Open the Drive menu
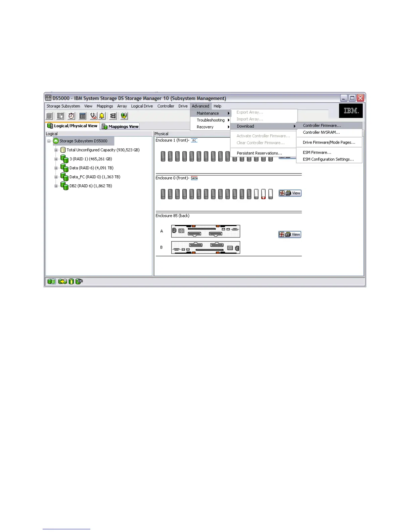This screenshot has width=411, height=532. point(183,106)
